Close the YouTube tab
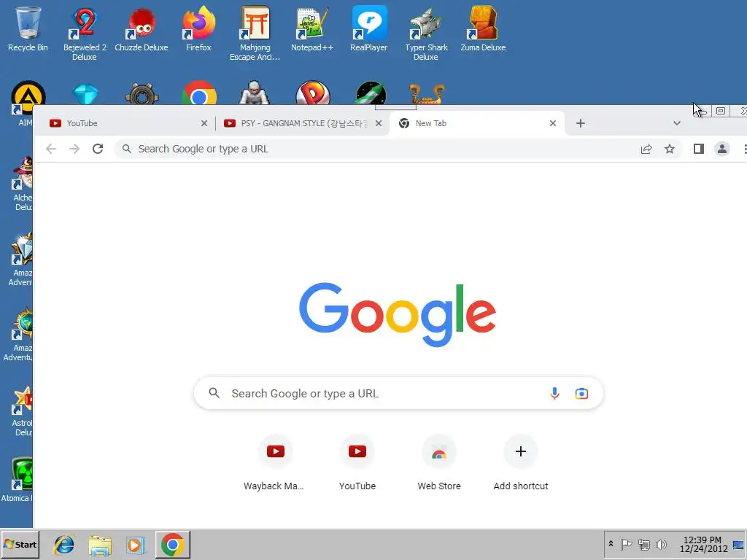 click(x=204, y=123)
